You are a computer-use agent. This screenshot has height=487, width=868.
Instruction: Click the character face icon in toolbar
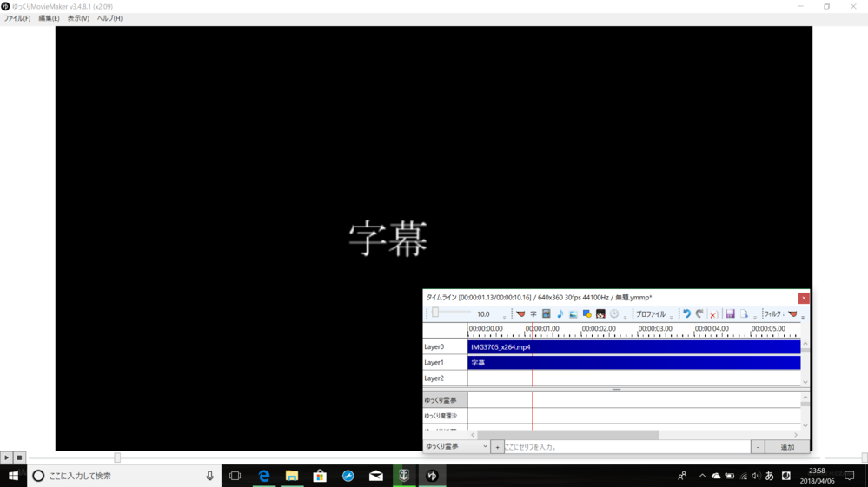pyautogui.click(x=600, y=314)
